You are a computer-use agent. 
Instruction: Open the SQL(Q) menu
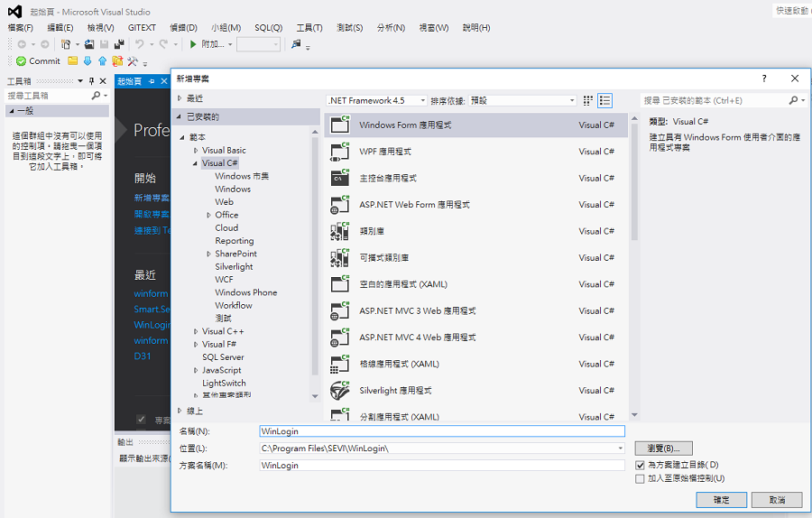click(x=268, y=27)
